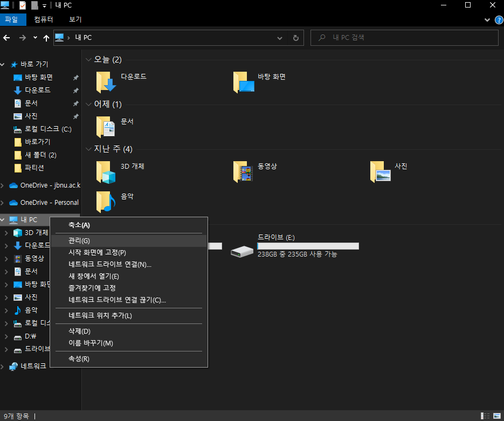This screenshot has height=421, width=504.
Task: Refresh the 내 PC location
Action: 296,38
